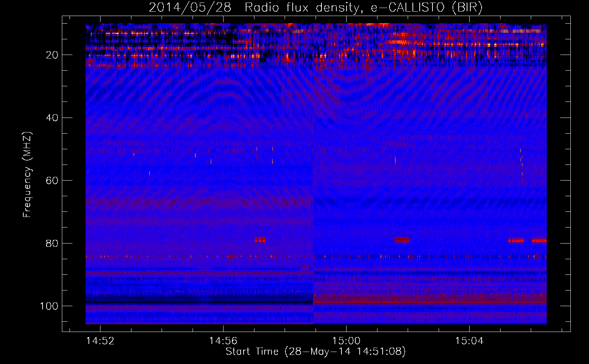
Task: Click the 15:00 time tick label
Action: 346,341
